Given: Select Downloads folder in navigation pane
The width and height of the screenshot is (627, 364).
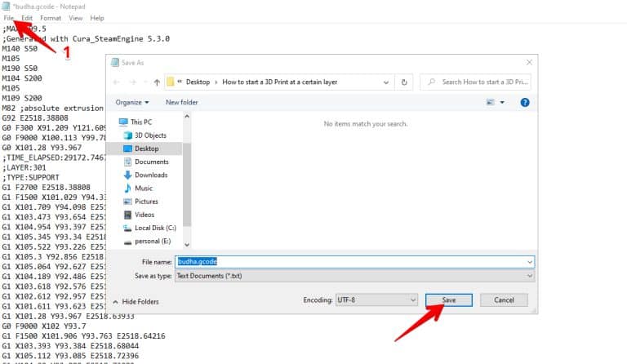Looking at the screenshot, I should pos(151,175).
